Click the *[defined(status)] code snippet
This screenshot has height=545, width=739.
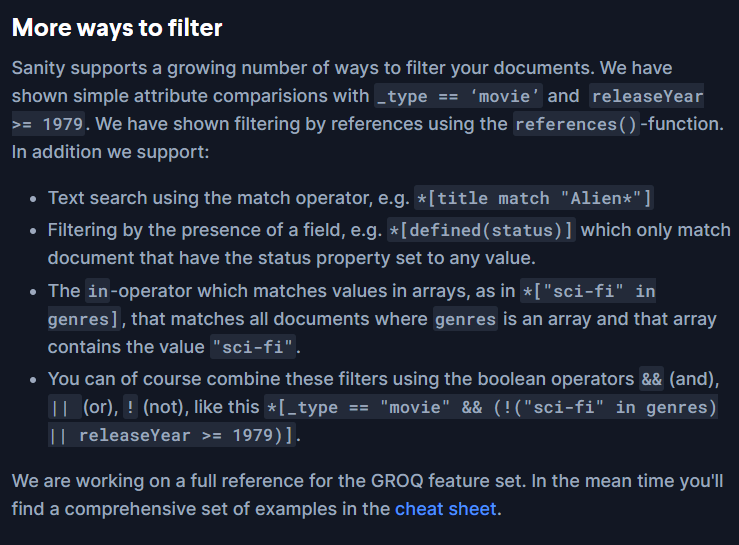click(481, 230)
